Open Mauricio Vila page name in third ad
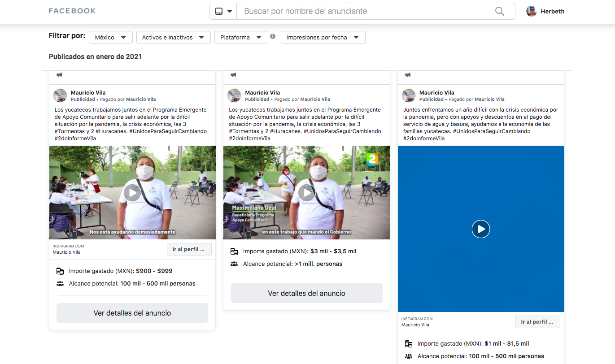The image size is (615, 364). [437, 93]
